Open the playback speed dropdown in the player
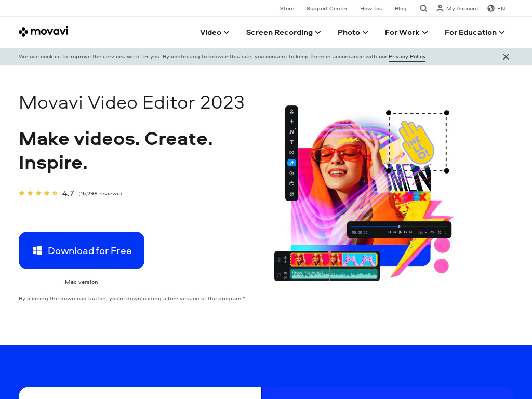 coord(422,232)
